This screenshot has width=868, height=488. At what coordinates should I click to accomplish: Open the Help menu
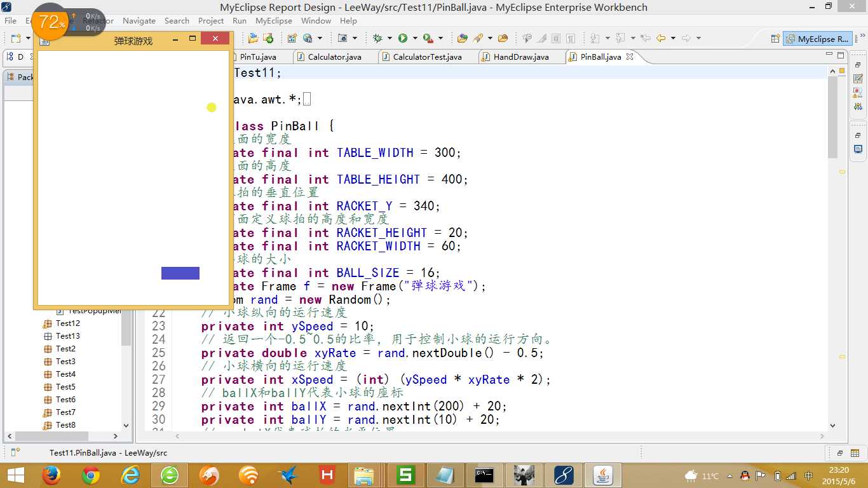coord(348,20)
